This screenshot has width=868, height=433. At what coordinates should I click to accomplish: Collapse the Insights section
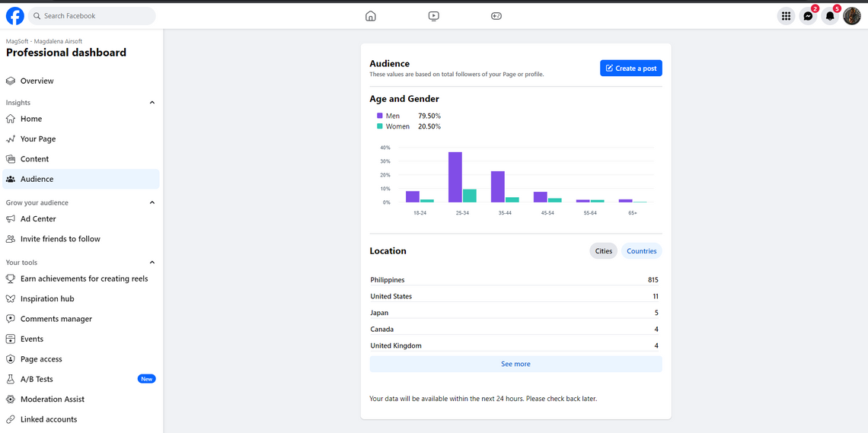(152, 103)
